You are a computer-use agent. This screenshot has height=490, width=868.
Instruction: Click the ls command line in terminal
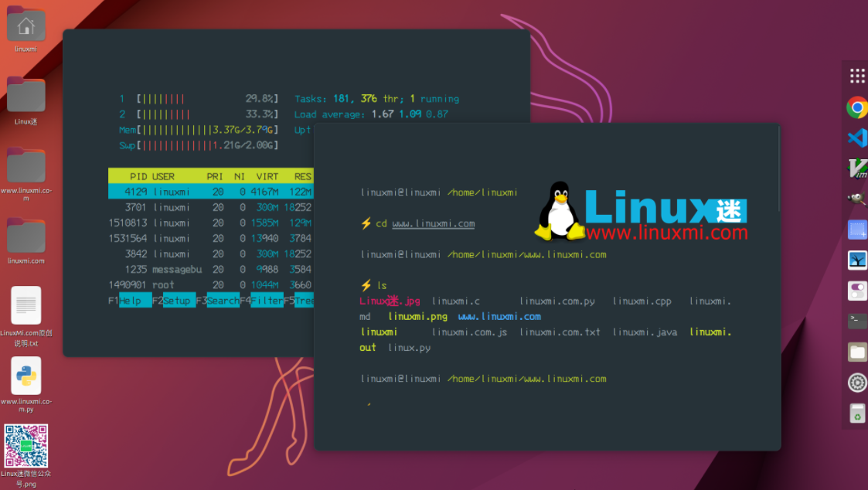[373, 286]
